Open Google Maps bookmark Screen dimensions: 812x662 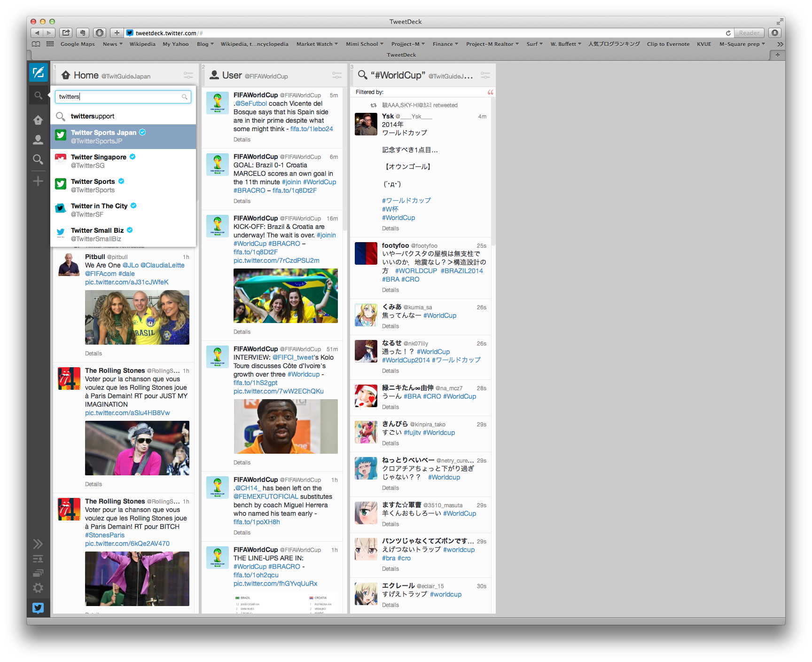[78, 44]
